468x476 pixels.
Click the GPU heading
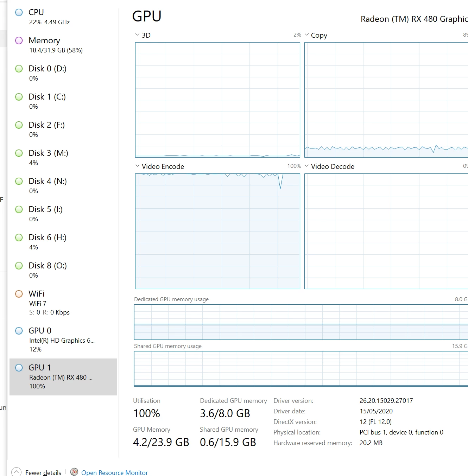click(147, 16)
